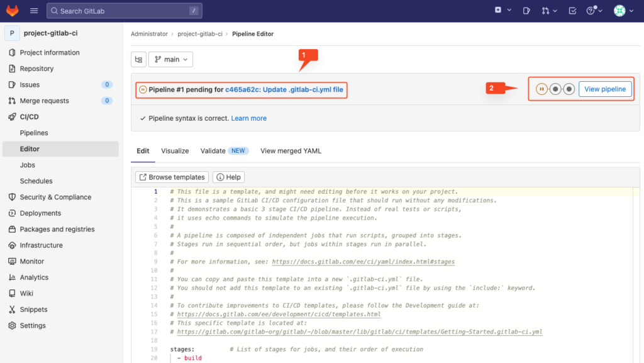
Task: Click the Administrator breadcrumb
Action: click(x=149, y=34)
